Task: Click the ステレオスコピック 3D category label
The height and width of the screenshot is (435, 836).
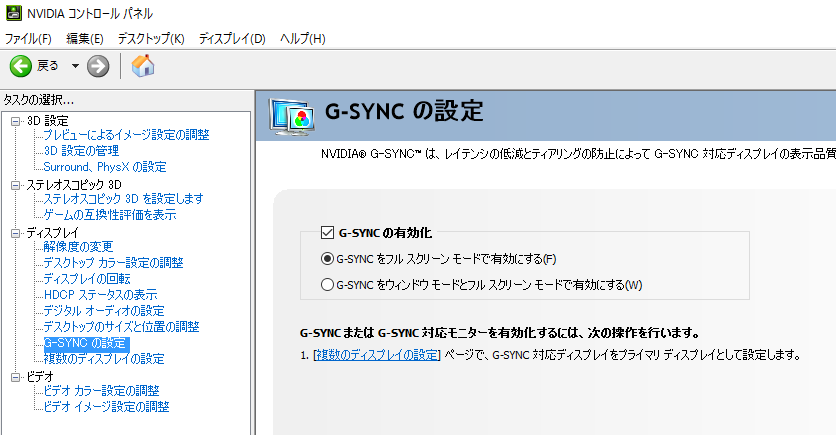Action: point(74,185)
